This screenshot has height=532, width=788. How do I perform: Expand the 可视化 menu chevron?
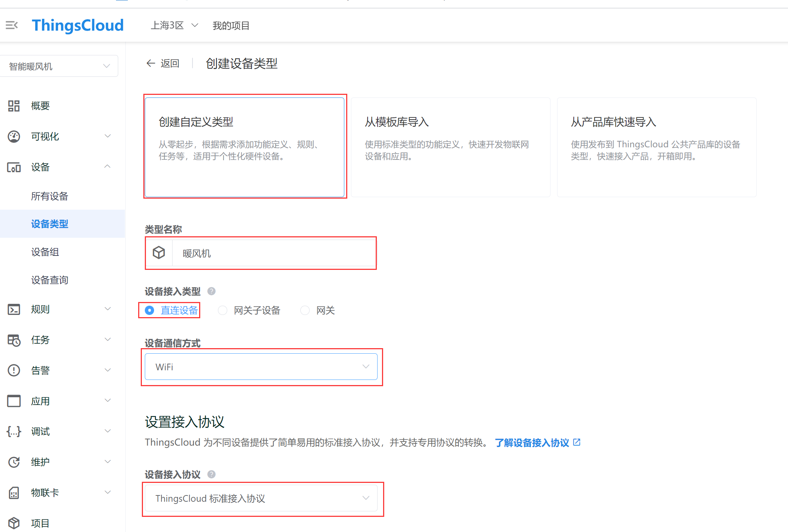(x=108, y=136)
